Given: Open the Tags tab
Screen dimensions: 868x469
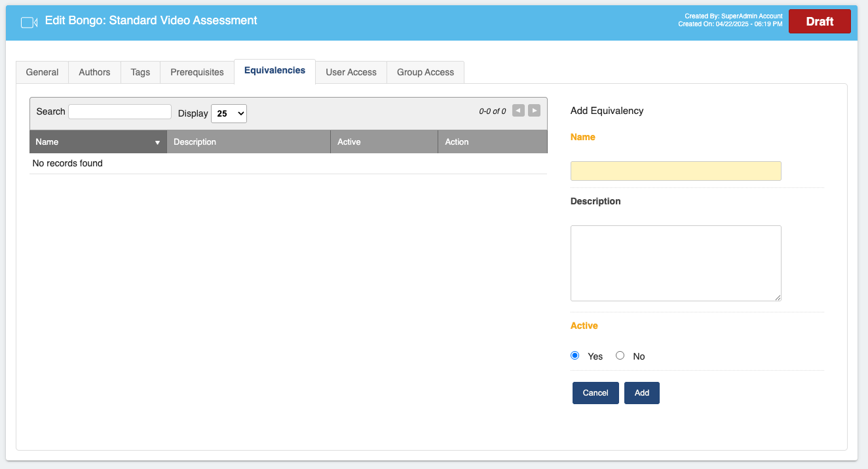Looking at the screenshot, I should point(140,72).
